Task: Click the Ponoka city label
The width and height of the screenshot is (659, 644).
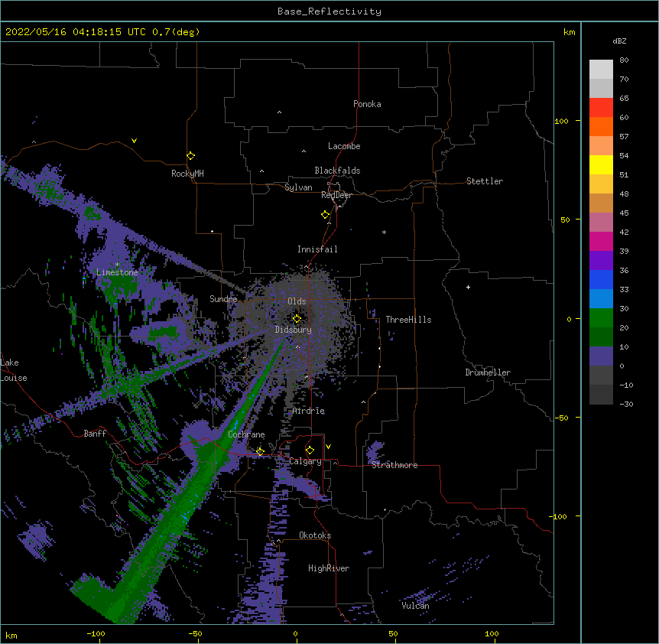Action: [x=367, y=104]
